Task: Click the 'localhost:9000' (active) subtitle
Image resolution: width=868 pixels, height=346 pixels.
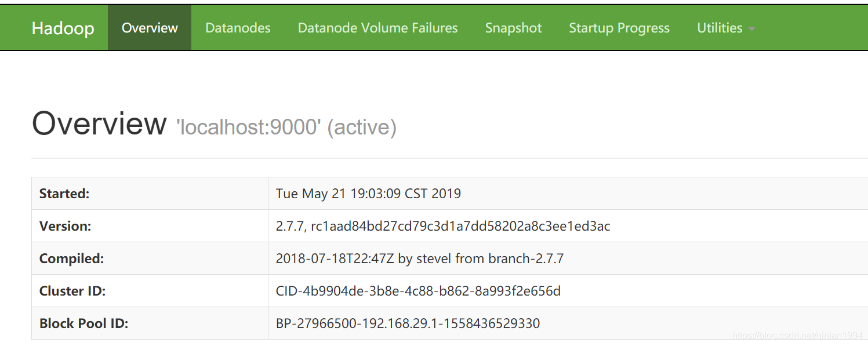Action: [286, 128]
